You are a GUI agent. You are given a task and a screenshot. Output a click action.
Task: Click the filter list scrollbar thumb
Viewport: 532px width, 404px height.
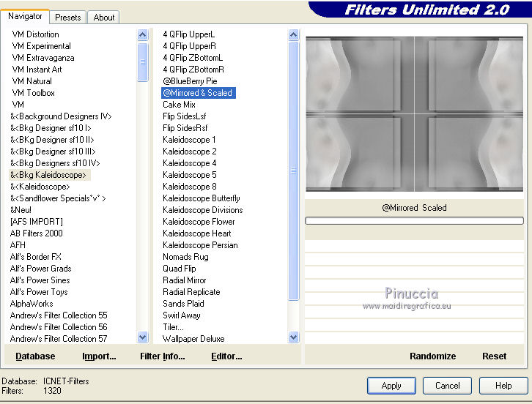(x=294, y=171)
